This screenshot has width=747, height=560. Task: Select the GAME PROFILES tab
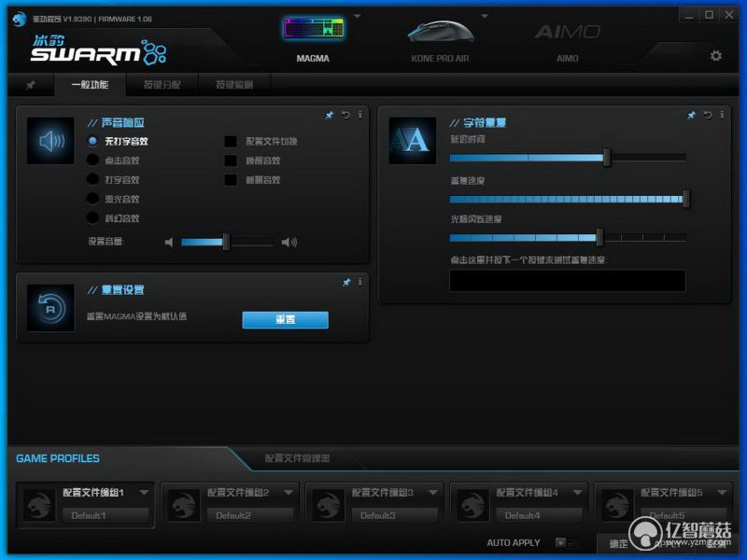[x=58, y=458]
